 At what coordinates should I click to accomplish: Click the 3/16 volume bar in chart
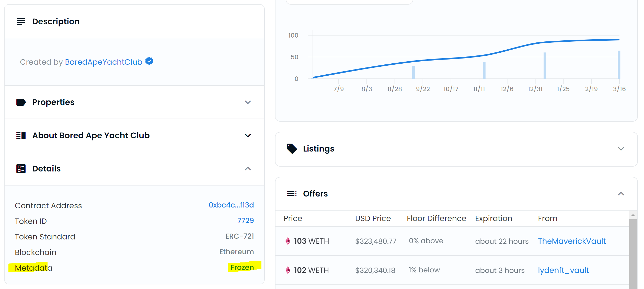coord(619,65)
